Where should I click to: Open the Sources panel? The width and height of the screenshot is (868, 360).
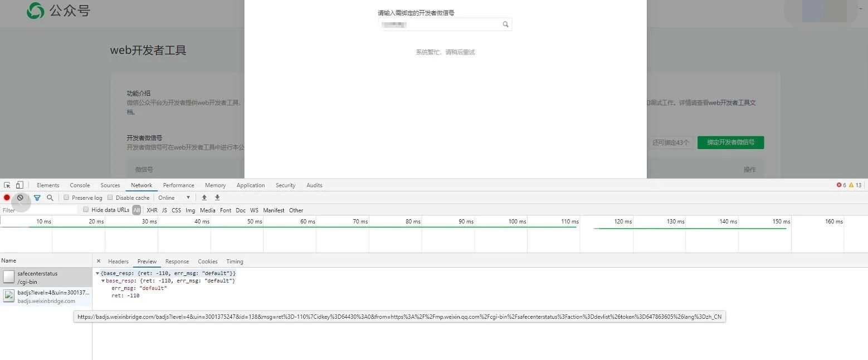pyautogui.click(x=110, y=185)
